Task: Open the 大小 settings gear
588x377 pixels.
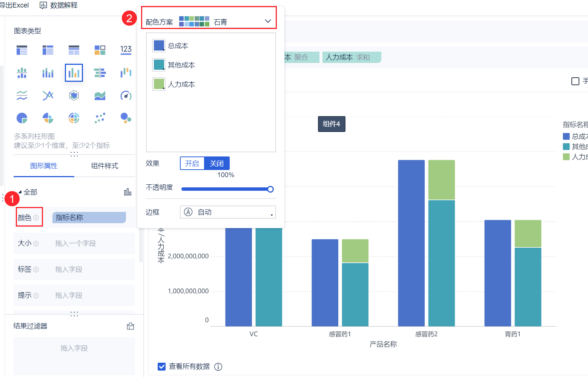Action: pos(36,244)
